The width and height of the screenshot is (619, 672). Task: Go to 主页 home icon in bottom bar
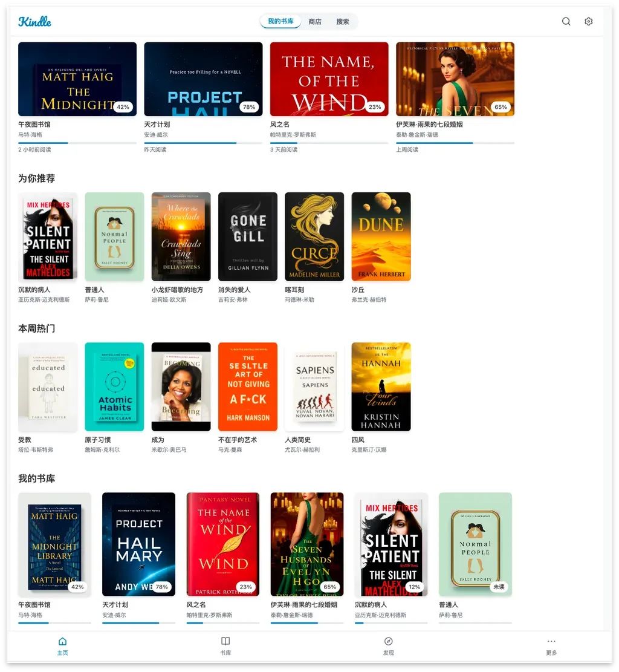click(62, 646)
